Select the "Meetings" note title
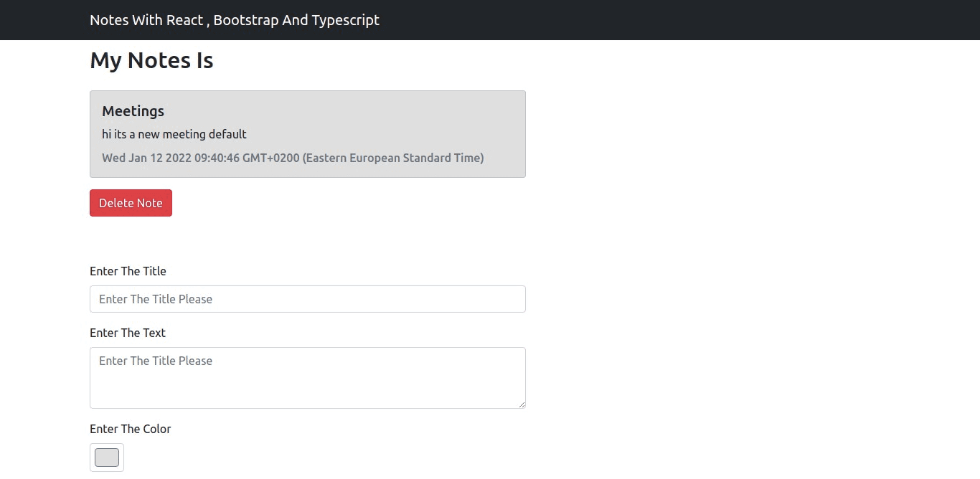This screenshot has width=980, height=479. [x=133, y=111]
